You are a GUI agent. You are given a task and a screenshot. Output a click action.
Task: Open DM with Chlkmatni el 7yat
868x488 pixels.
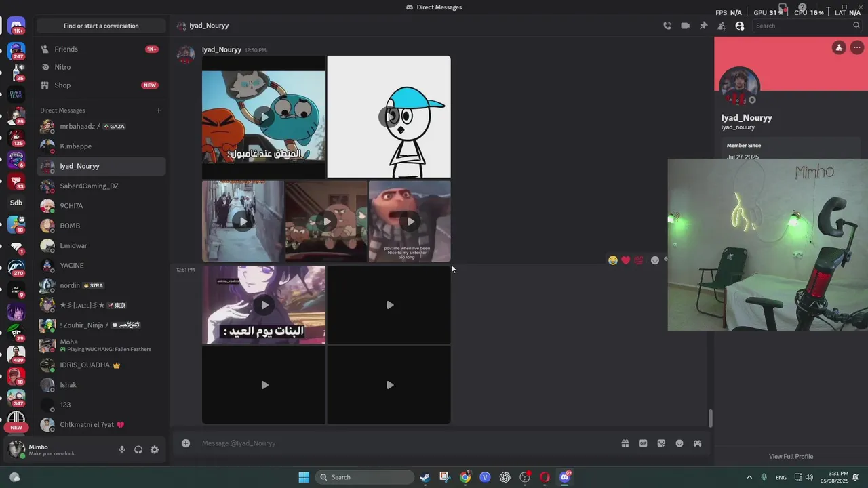[x=101, y=425]
